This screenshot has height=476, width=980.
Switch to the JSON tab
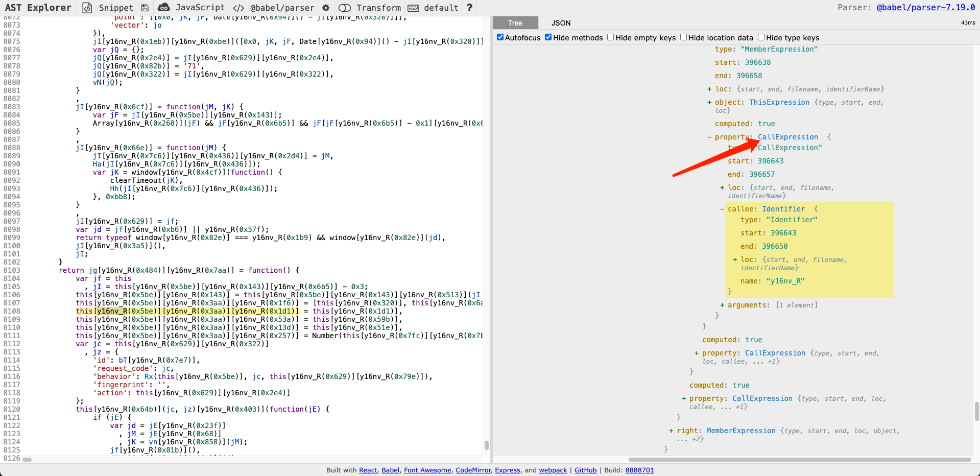point(561,23)
